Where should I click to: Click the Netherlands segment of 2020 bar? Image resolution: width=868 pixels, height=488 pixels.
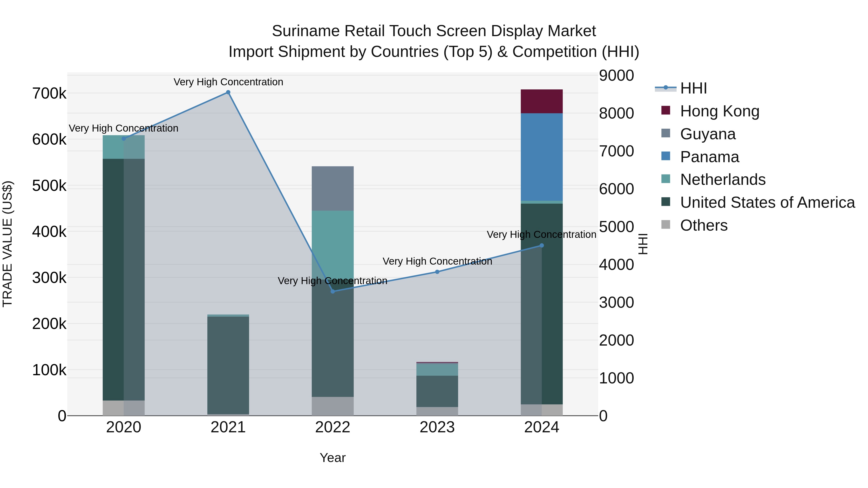(124, 147)
